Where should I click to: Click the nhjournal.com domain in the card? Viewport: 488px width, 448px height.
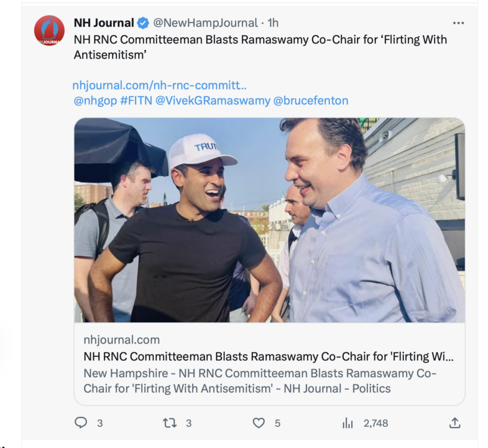122,340
